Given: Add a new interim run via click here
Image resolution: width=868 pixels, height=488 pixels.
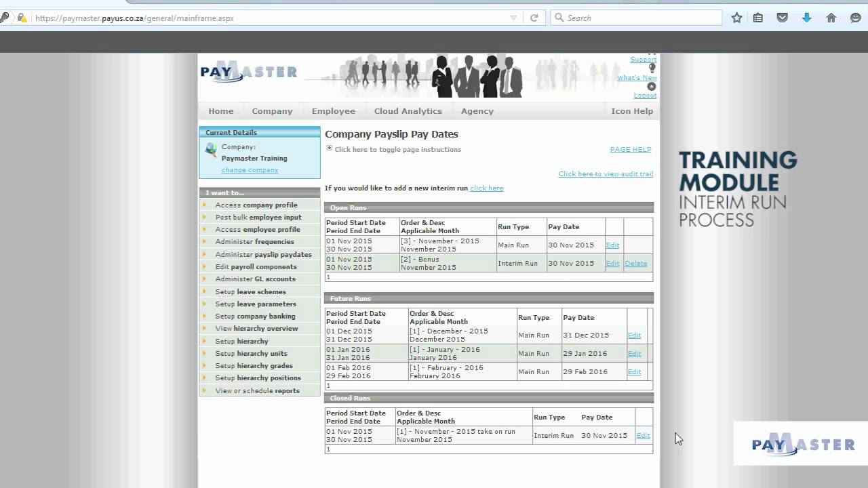Looking at the screenshot, I should click(486, 188).
